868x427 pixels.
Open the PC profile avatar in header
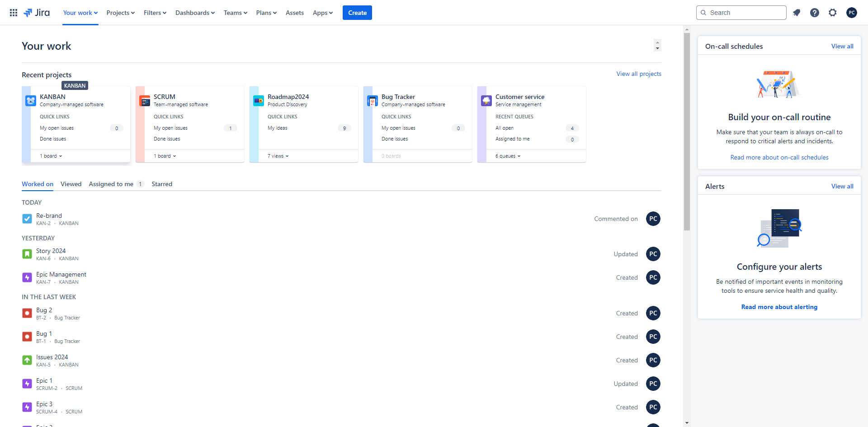click(852, 13)
